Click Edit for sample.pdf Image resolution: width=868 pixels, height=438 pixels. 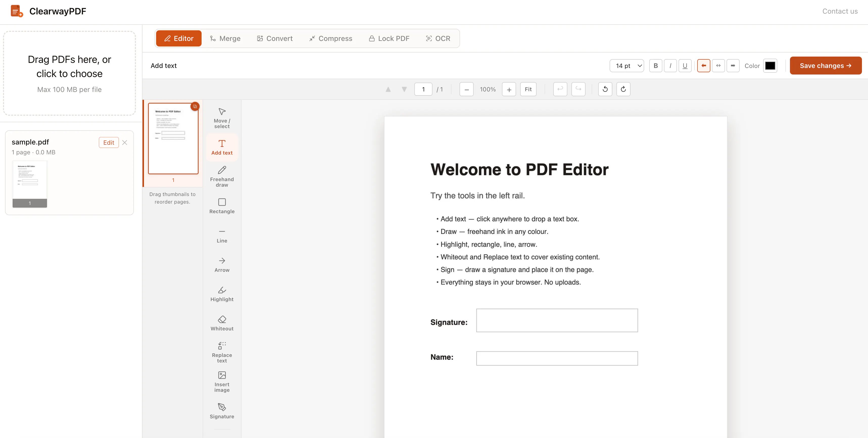[x=109, y=142]
